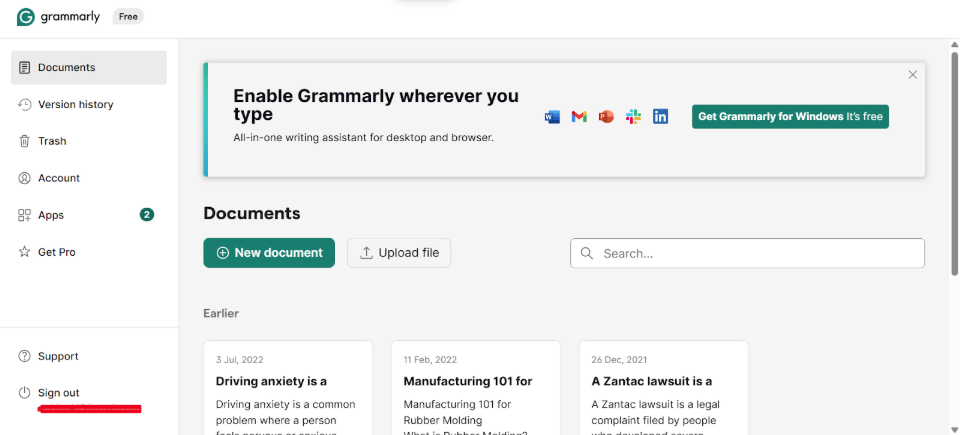Click the 26 Dec, 2021 date text
The height and width of the screenshot is (435, 964).
click(619, 360)
